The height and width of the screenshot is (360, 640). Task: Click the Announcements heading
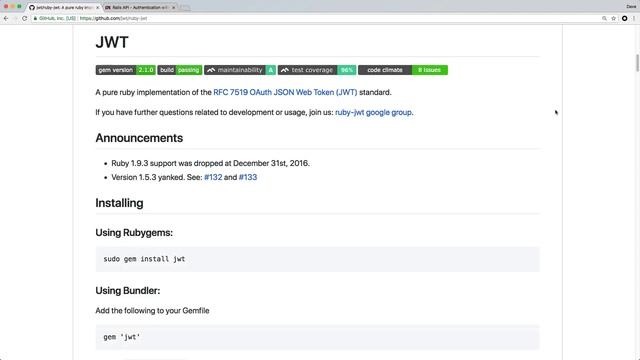139,138
